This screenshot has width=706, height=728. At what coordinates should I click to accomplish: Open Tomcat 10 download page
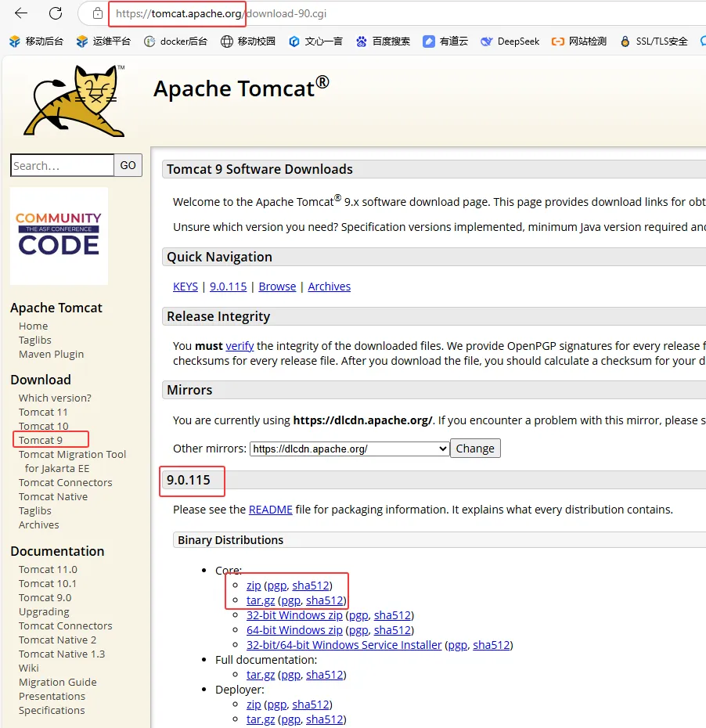[x=43, y=426]
